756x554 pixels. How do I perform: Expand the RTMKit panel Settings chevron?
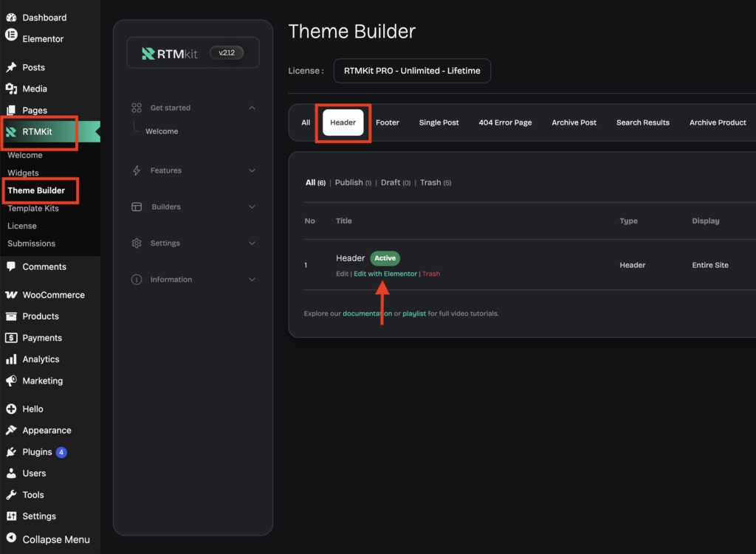click(x=252, y=243)
